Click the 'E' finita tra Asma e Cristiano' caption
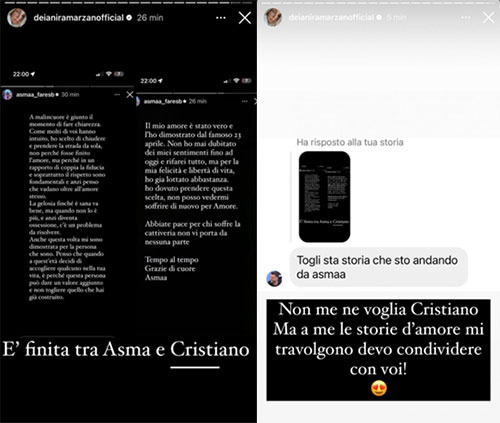 [126, 349]
